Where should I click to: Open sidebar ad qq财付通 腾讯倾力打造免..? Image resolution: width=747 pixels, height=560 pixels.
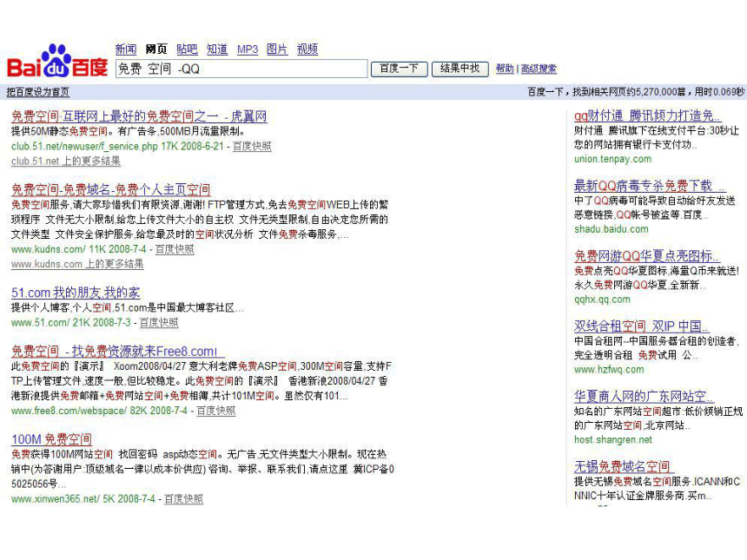coord(647,115)
